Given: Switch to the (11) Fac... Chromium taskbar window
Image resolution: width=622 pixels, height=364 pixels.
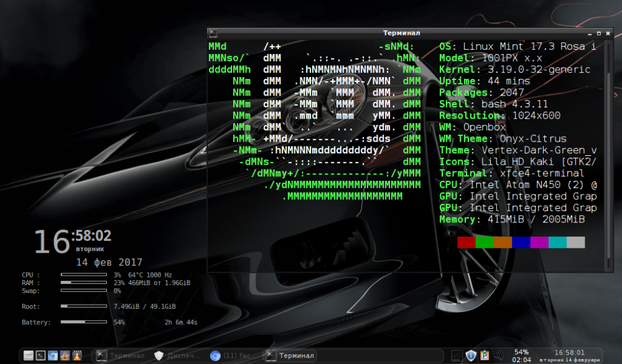Looking at the screenshot, I should pos(233,355).
